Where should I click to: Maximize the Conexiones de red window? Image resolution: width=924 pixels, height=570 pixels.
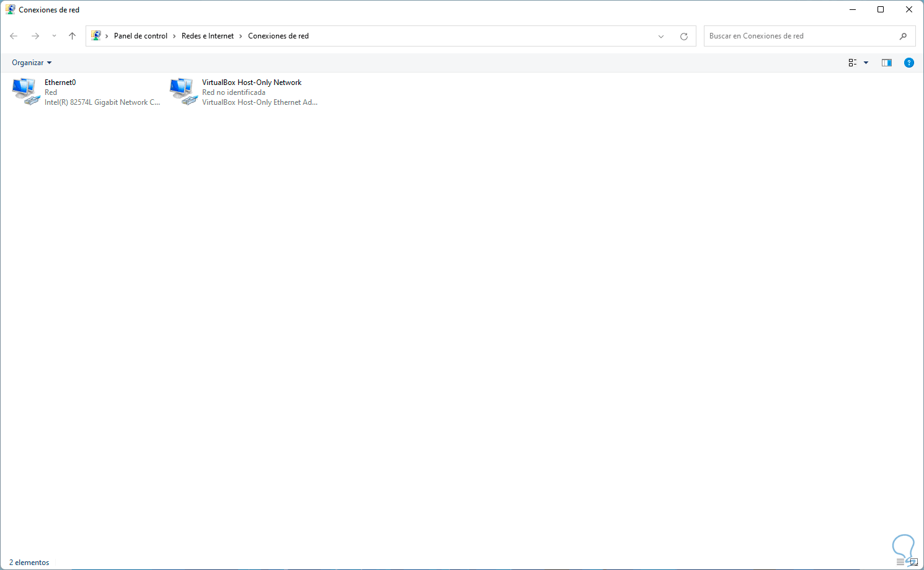tap(881, 9)
